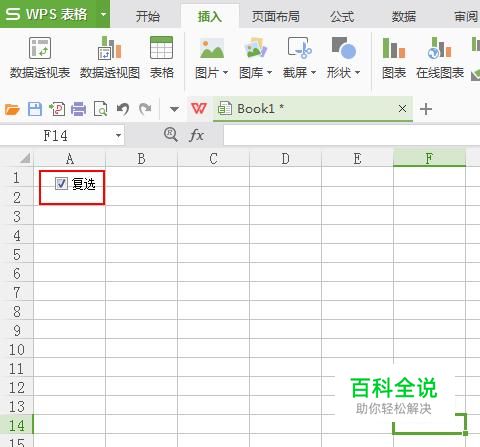Select column C header
This screenshot has height=447, width=480.
click(x=213, y=159)
